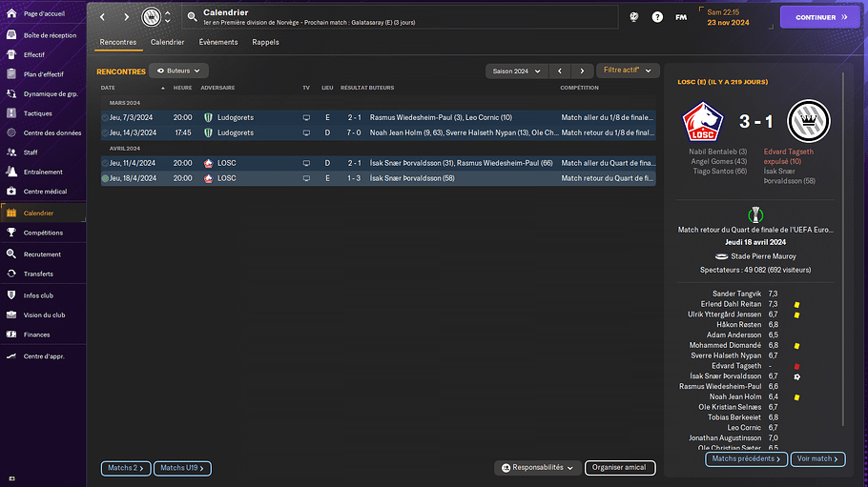
Task: Open Centre d'appr. development icon
Action: coord(11,355)
